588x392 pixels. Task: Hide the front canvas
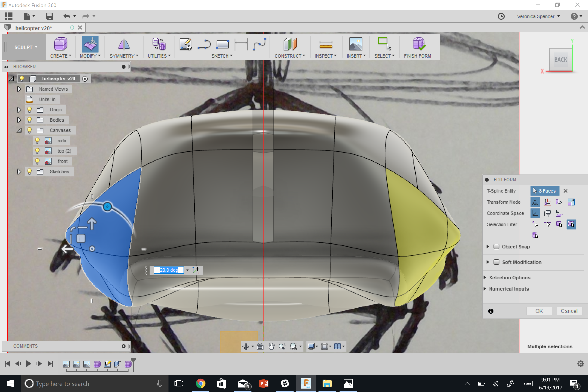(37, 161)
